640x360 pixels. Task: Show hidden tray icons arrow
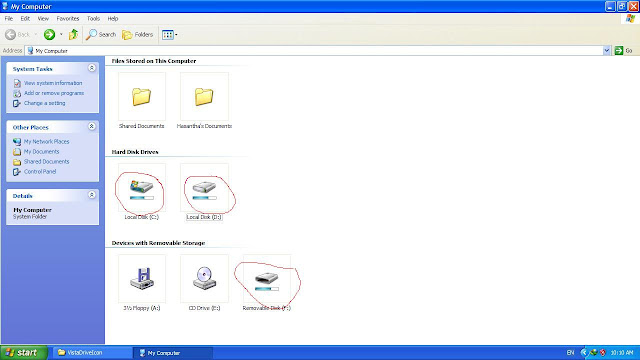(584, 353)
